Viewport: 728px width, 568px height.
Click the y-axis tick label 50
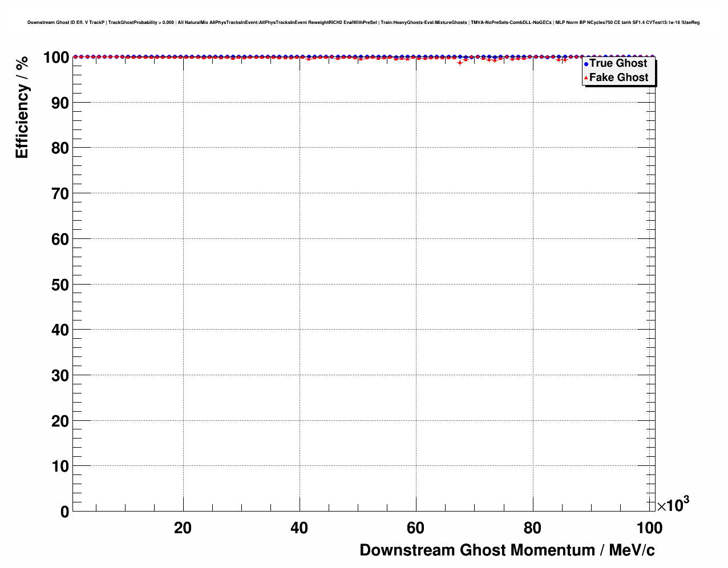click(60, 285)
